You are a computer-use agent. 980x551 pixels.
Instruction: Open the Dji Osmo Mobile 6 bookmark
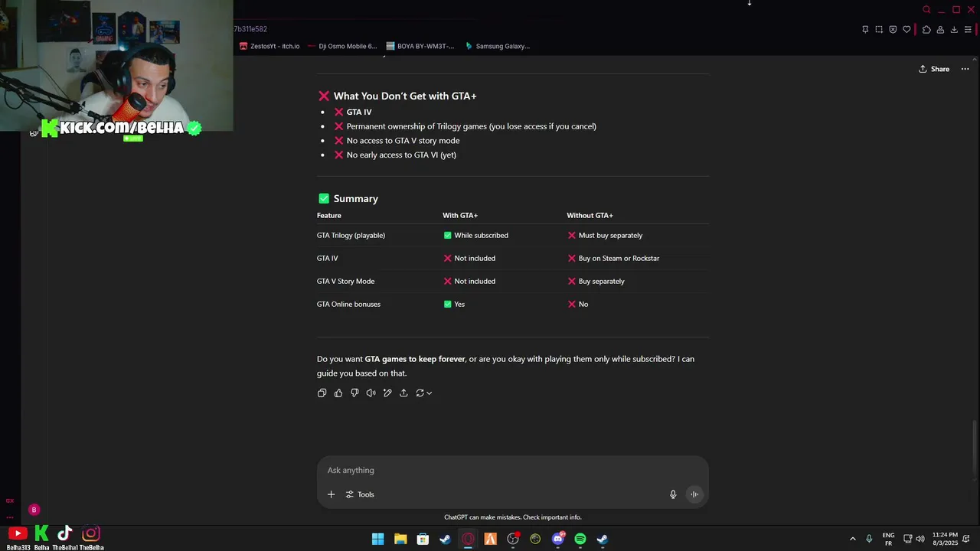click(342, 46)
